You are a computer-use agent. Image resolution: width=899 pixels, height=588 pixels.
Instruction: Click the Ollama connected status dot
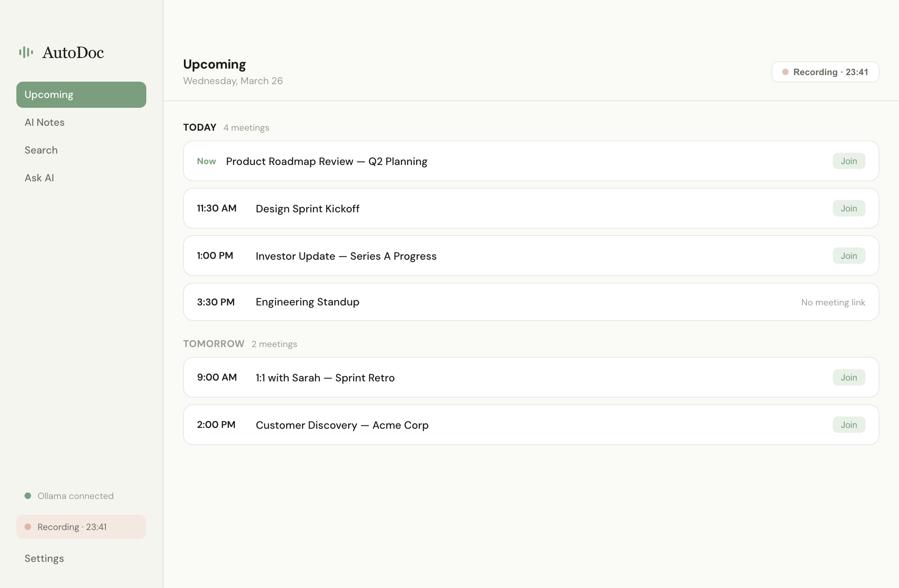pyautogui.click(x=27, y=496)
